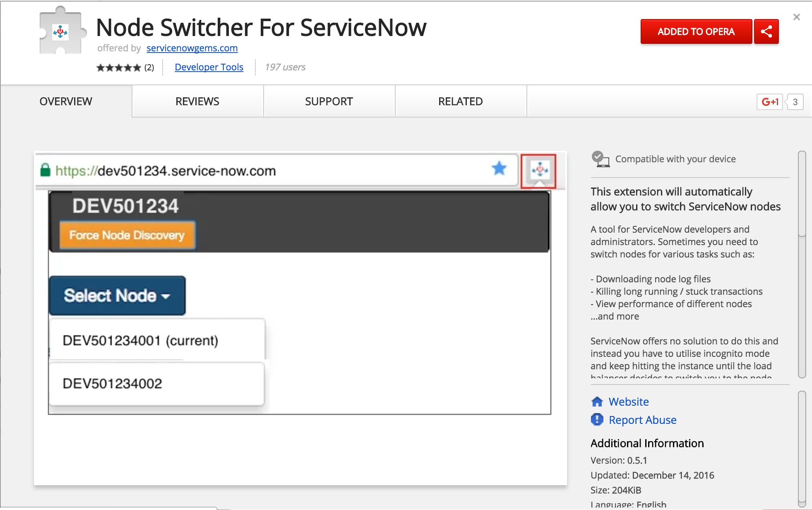Click the five-star rating
This screenshot has height=510, width=812.
(x=119, y=67)
